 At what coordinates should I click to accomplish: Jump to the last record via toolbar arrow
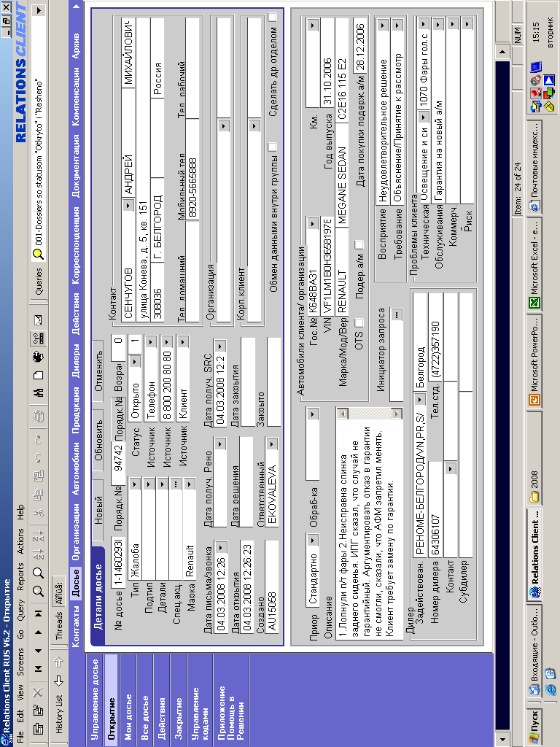[38, 613]
